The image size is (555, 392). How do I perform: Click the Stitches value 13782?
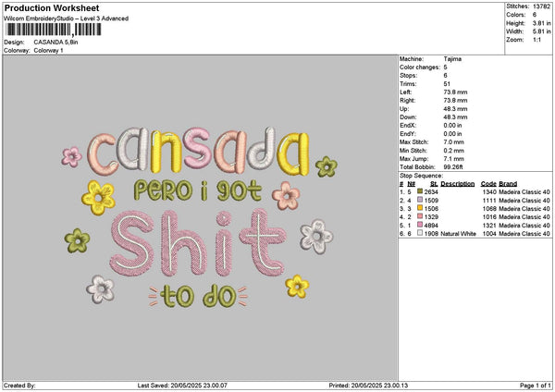tap(541, 6)
